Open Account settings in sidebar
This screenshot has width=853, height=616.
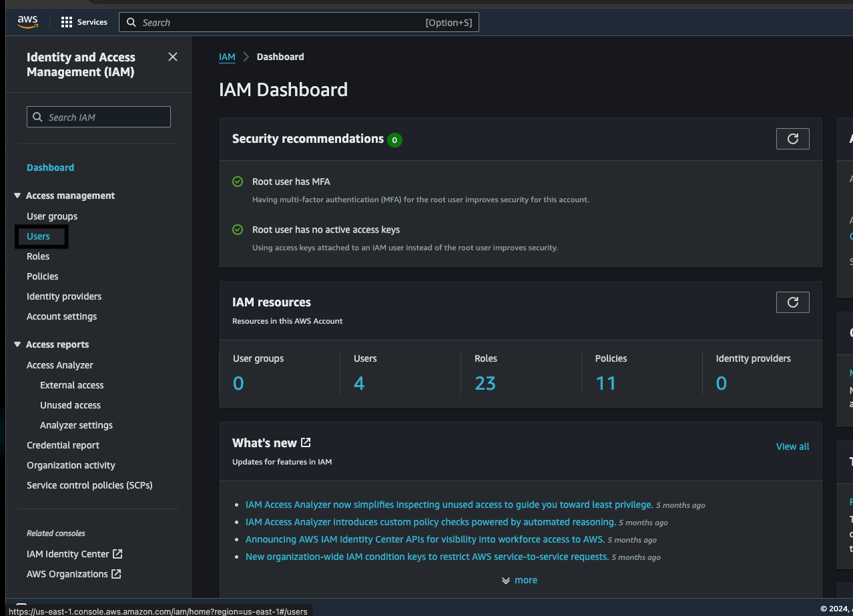click(x=62, y=316)
